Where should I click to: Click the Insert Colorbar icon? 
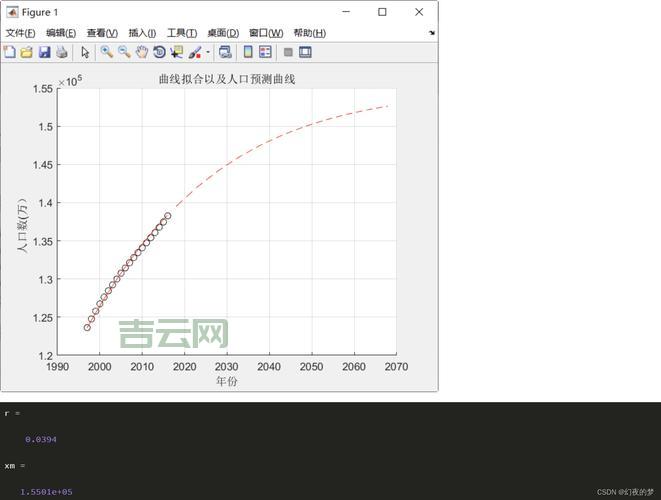click(248, 52)
